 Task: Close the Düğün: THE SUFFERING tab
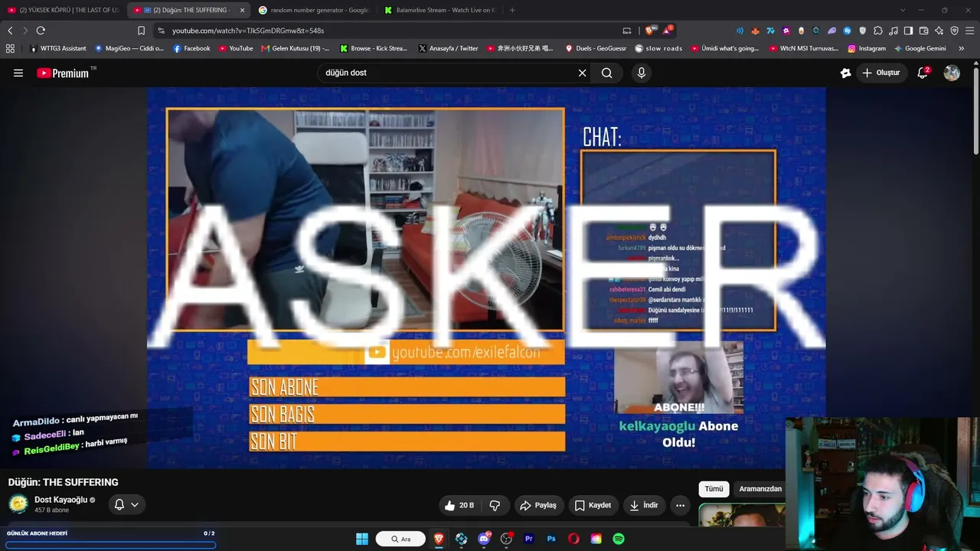[242, 10]
